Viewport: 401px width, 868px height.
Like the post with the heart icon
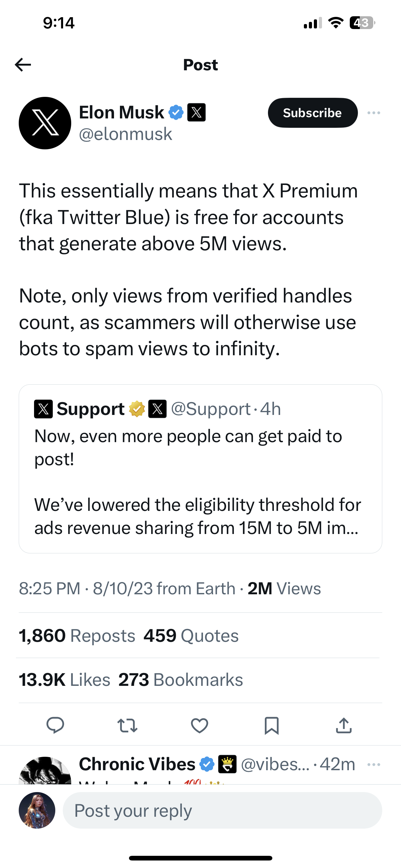tap(199, 726)
